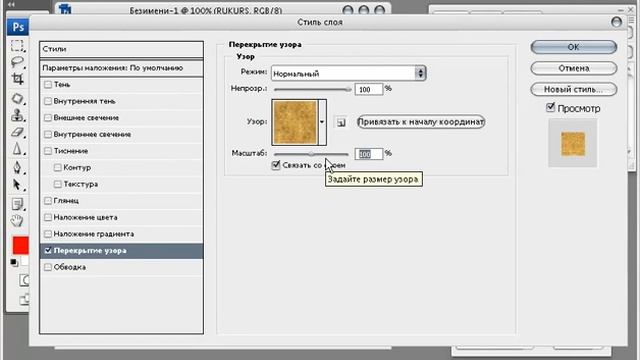Create new preset from current pattern icon
The width and height of the screenshot is (640, 360).
[341, 122]
